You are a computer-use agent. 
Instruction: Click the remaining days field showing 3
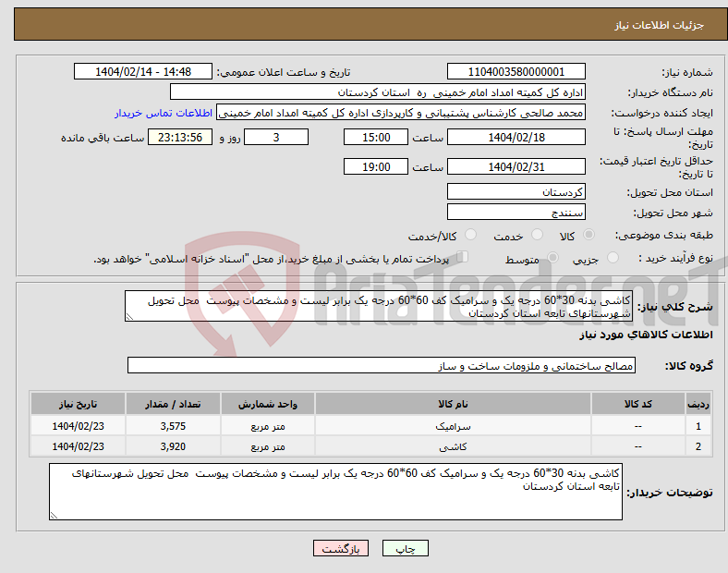pos(276,137)
